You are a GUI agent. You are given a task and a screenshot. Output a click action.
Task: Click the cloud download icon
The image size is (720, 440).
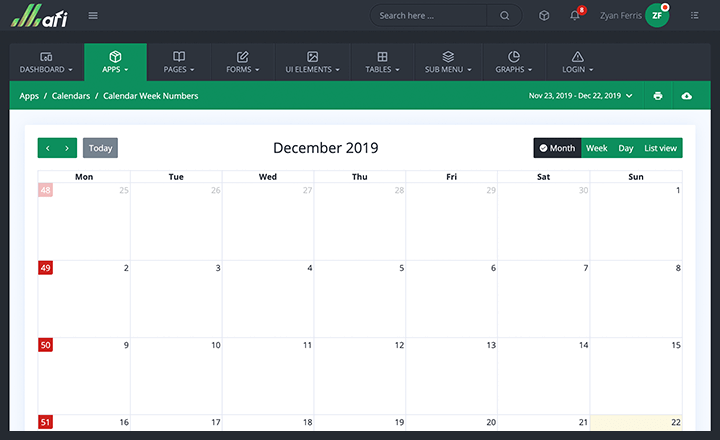687,96
